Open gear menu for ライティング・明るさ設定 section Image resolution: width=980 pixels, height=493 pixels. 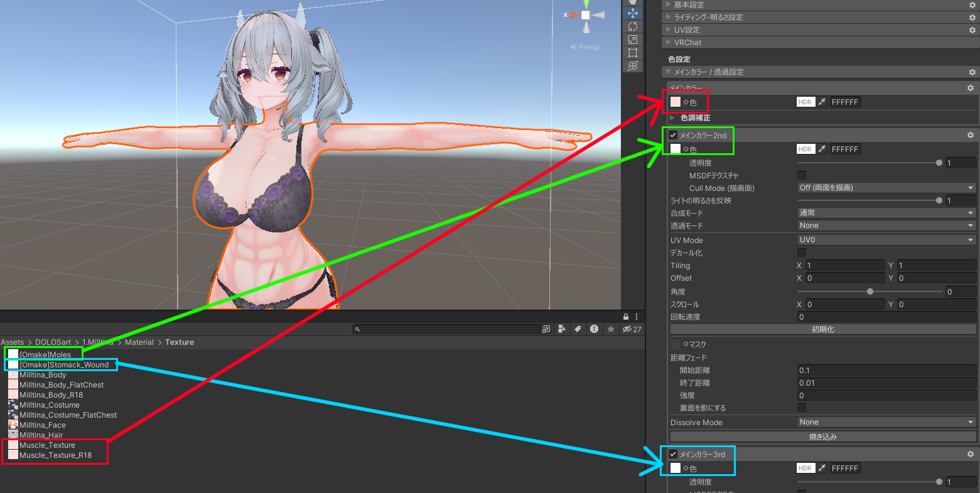[x=972, y=18]
